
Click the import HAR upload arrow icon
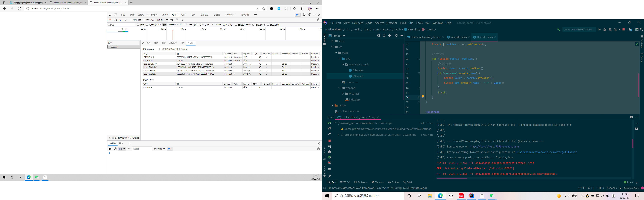(177, 20)
